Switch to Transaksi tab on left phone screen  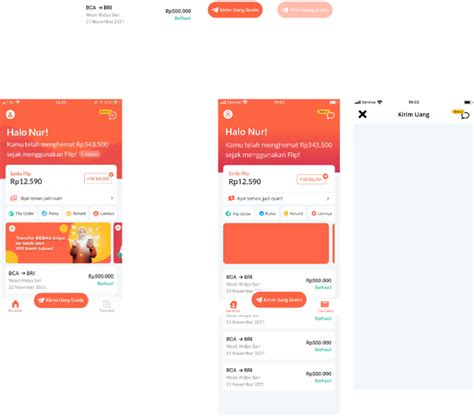point(107,306)
